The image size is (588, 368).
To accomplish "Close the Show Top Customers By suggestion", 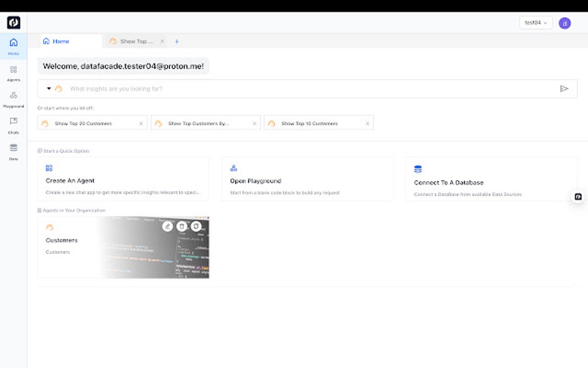I will pos(254,123).
